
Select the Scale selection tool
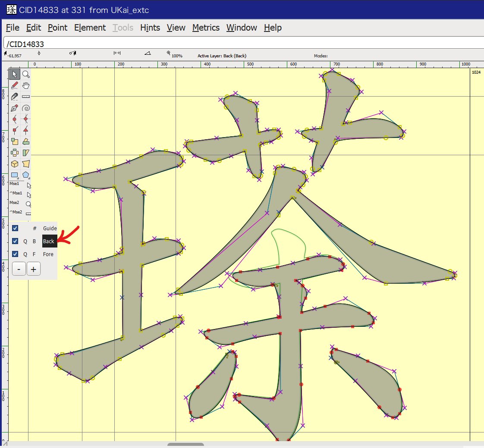[15, 141]
